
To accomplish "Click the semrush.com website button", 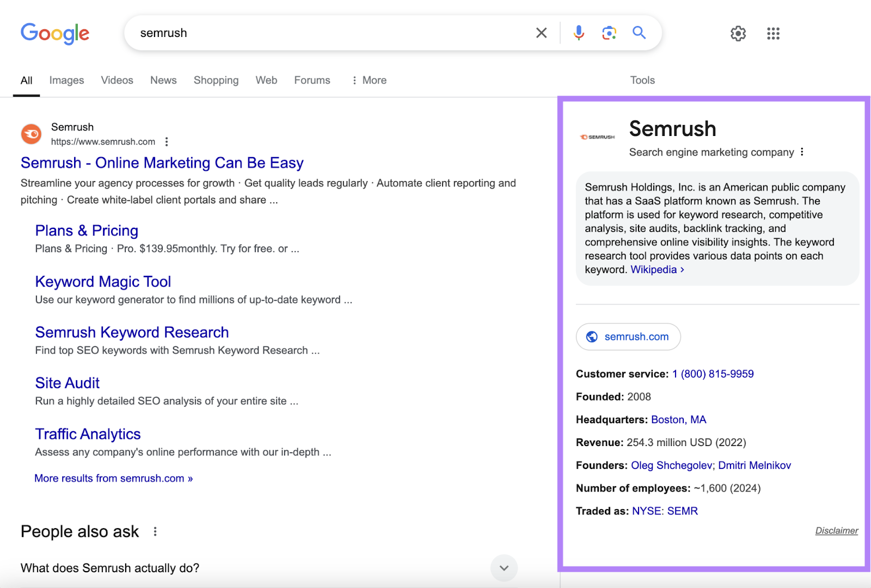I will [628, 337].
